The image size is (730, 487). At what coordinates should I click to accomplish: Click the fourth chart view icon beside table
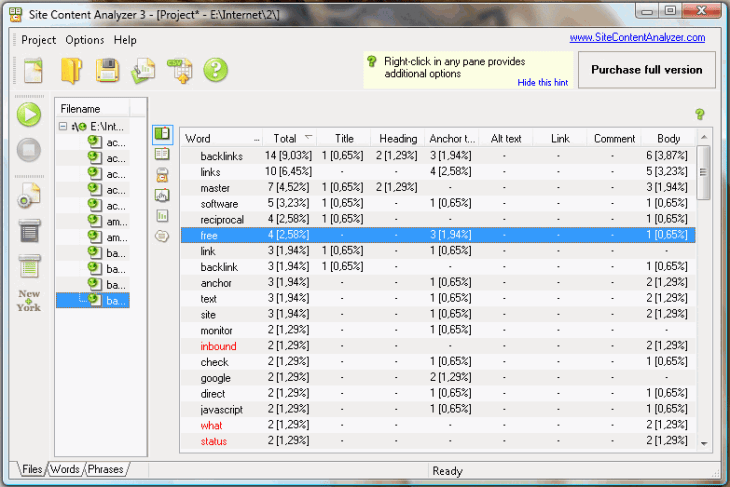(162, 196)
